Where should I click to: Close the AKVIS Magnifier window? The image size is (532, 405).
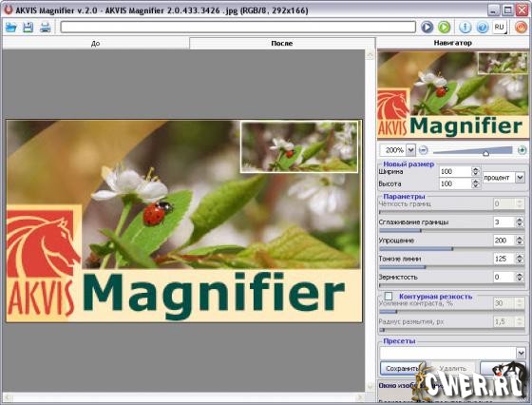point(522,10)
